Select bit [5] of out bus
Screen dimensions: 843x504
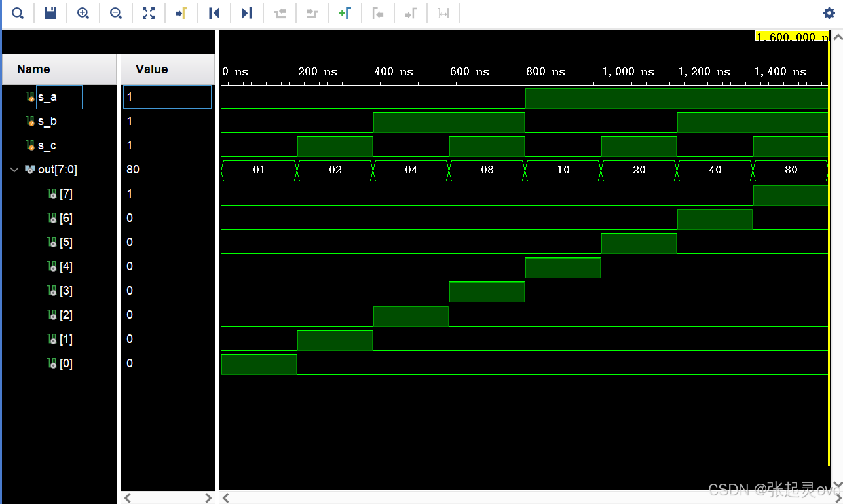coord(66,242)
